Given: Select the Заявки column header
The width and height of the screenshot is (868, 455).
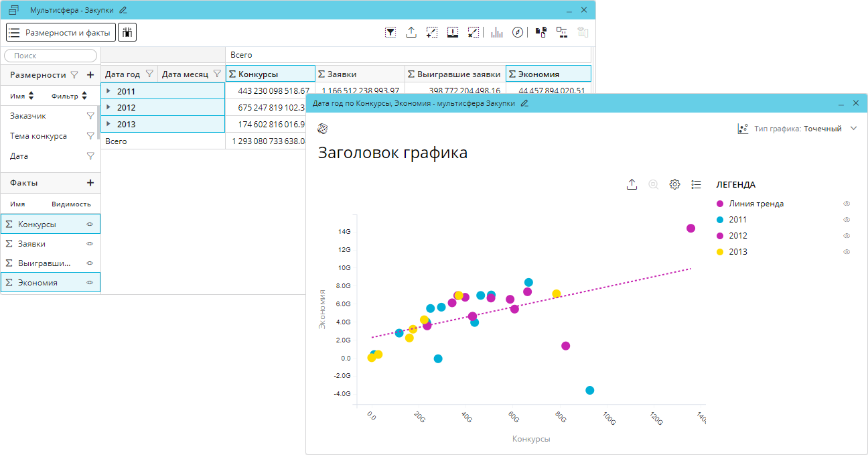Looking at the screenshot, I should click(x=360, y=74).
